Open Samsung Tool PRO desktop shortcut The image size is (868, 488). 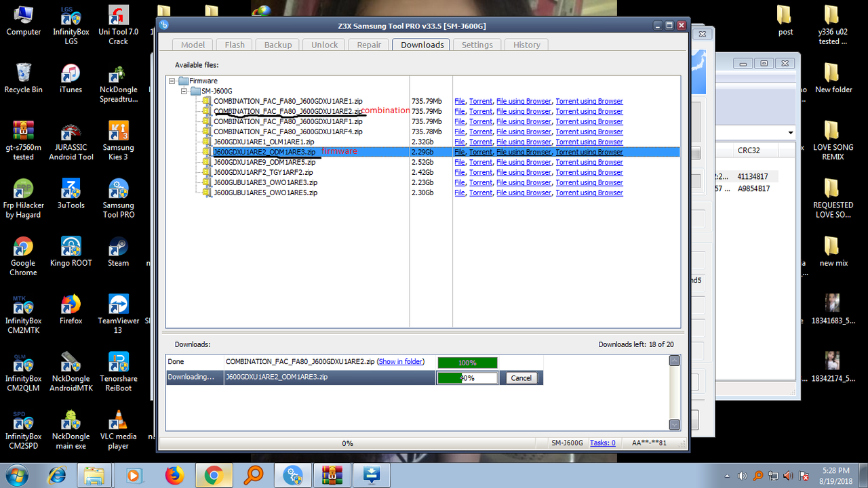click(x=118, y=199)
